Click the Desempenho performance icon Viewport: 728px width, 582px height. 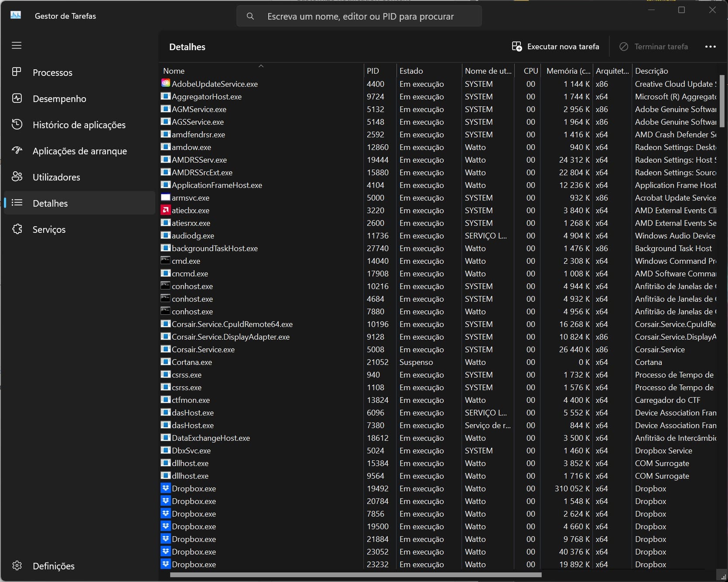click(x=17, y=99)
